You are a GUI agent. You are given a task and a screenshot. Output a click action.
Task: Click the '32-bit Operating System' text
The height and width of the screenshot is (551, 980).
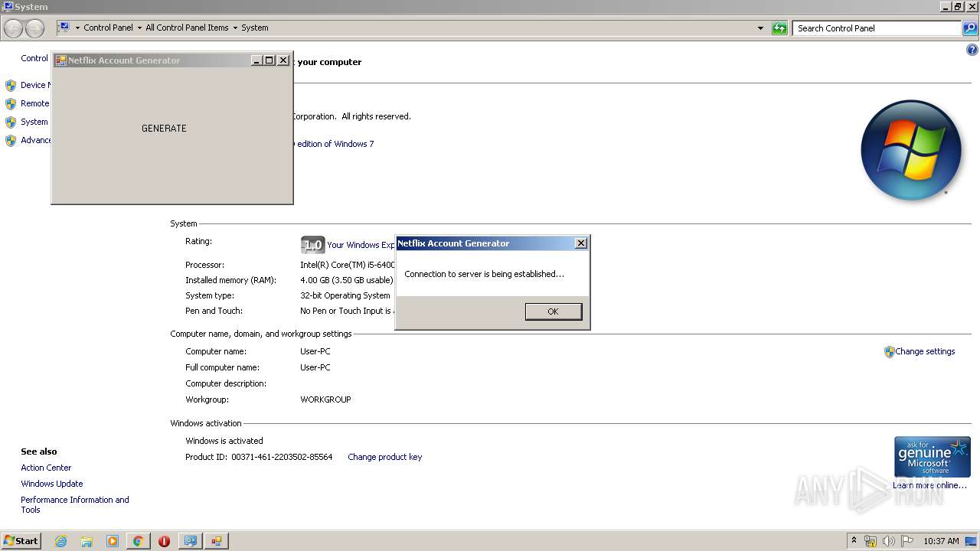345,295
